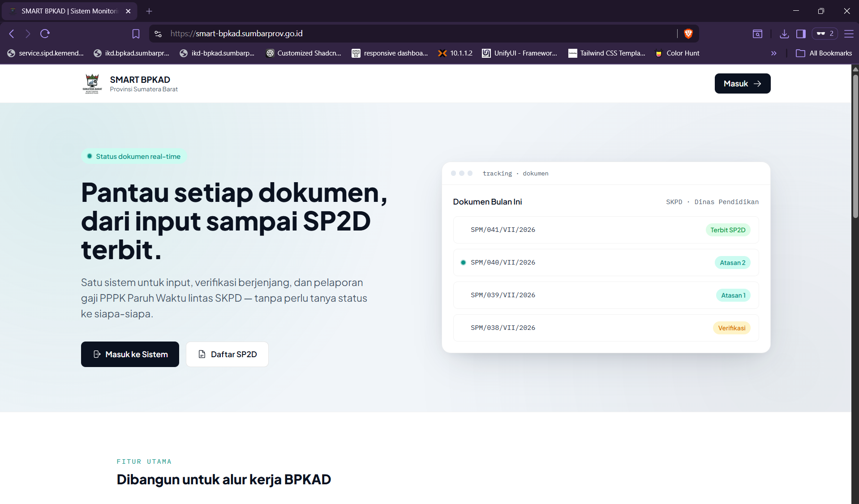The height and width of the screenshot is (504, 859).
Task: Open the All Bookmarks folder
Action: (824, 53)
